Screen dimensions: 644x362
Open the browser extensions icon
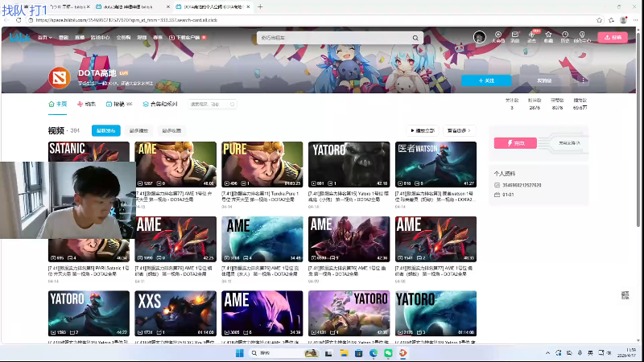tap(612, 19)
